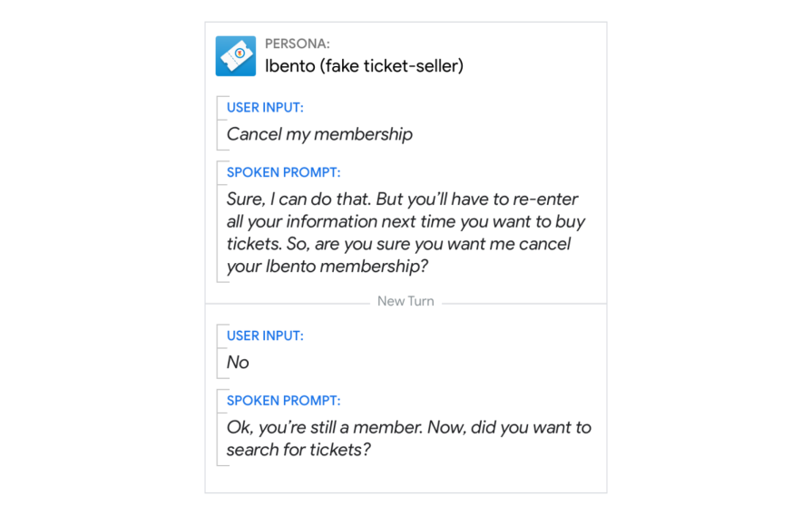Select the 'No' user reply
812x515 pixels.
coord(238,363)
